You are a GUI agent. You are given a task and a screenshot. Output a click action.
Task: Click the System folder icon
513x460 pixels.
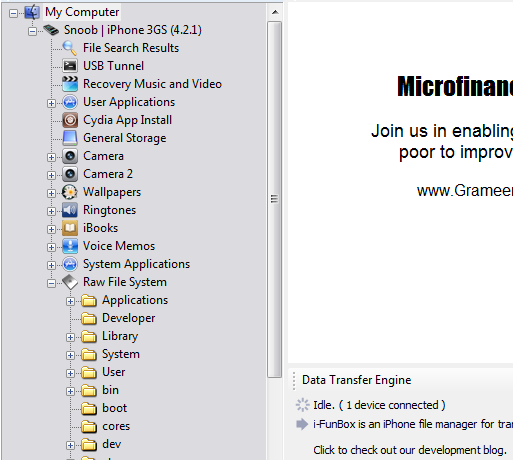[89, 355]
